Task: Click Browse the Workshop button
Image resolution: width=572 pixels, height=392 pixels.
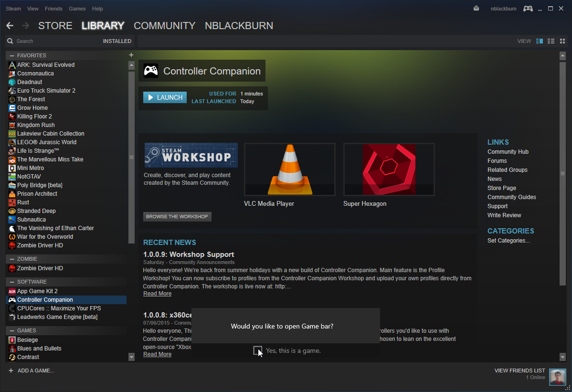Action: pos(177,217)
